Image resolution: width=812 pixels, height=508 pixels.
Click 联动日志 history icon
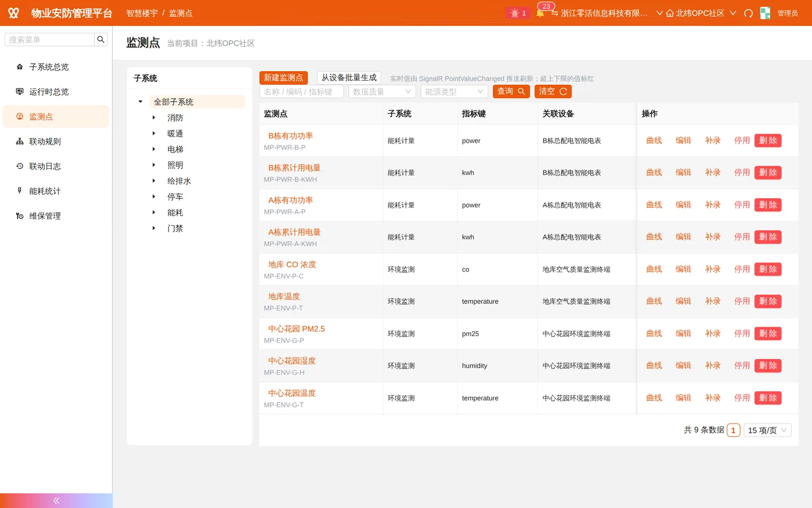[x=20, y=166]
